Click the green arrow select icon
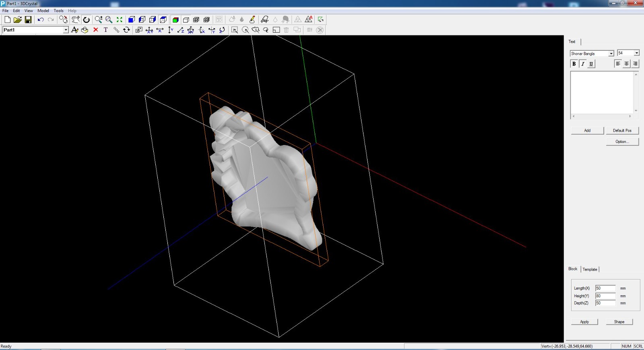The height and width of the screenshot is (350, 644). (321, 19)
